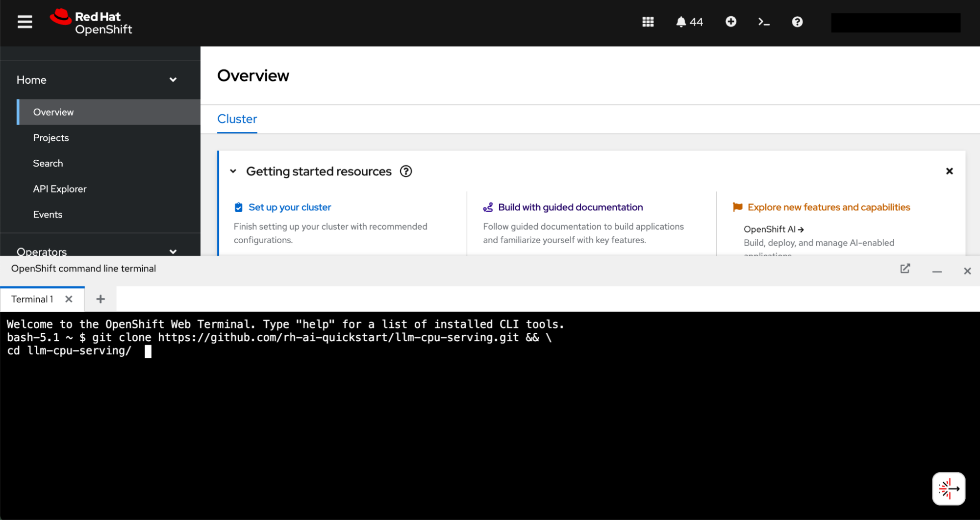Switch to the Terminal 1 tab
980x520 pixels.
32,299
